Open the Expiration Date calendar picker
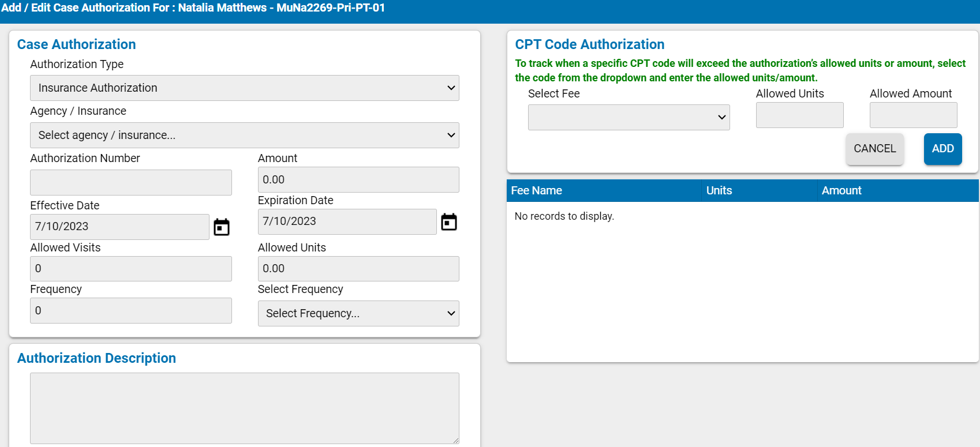 (x=448, y=221)
